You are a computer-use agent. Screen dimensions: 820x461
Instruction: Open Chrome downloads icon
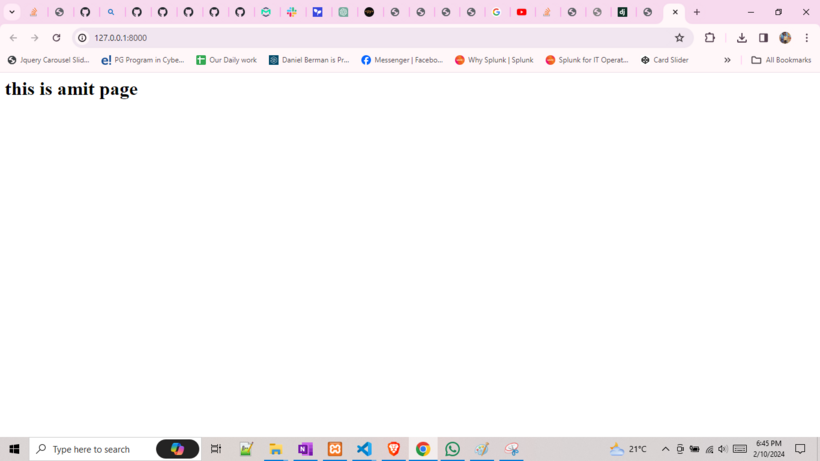[x=742, y=38]
